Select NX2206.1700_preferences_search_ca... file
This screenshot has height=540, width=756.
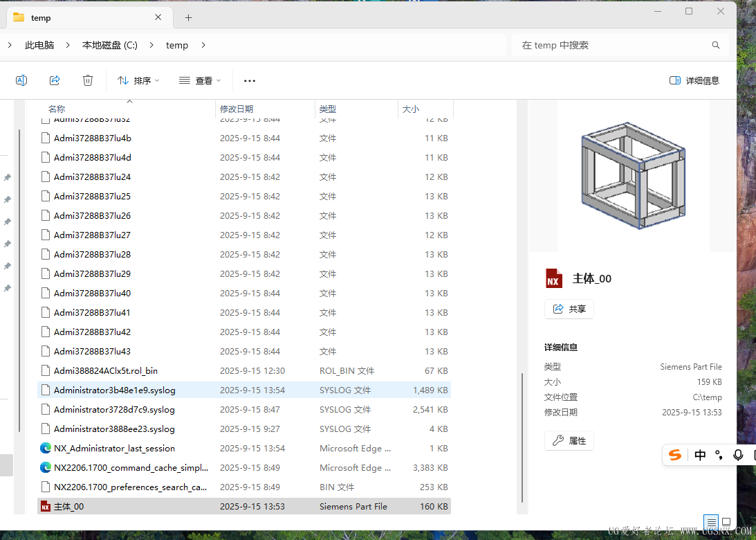tap(244, 487)
